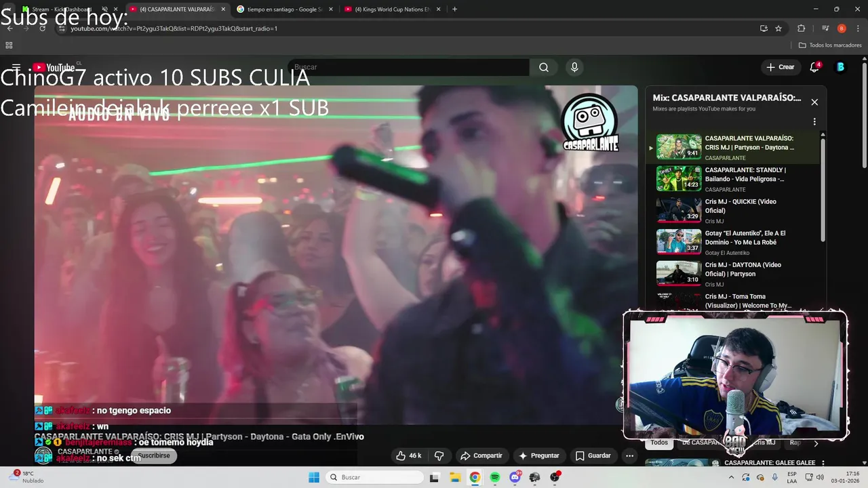The image size is (868, 488).
Task: Reload the page
Action: tap(42, 28)
